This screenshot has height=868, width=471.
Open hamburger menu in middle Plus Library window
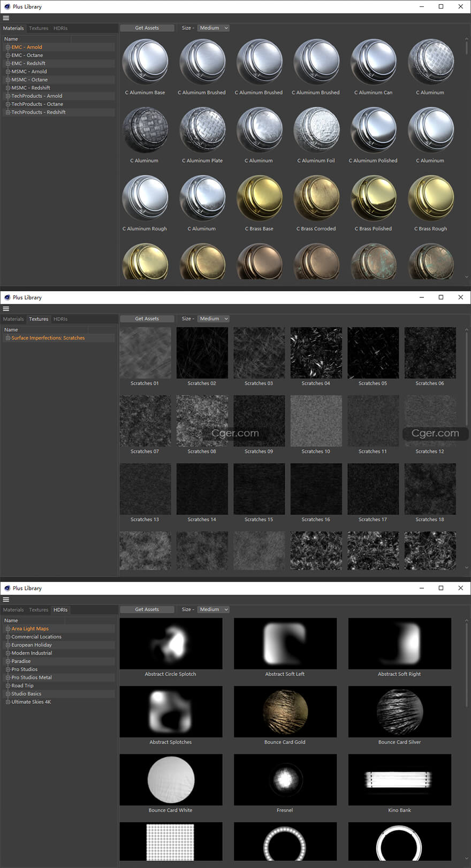[6, 309]
